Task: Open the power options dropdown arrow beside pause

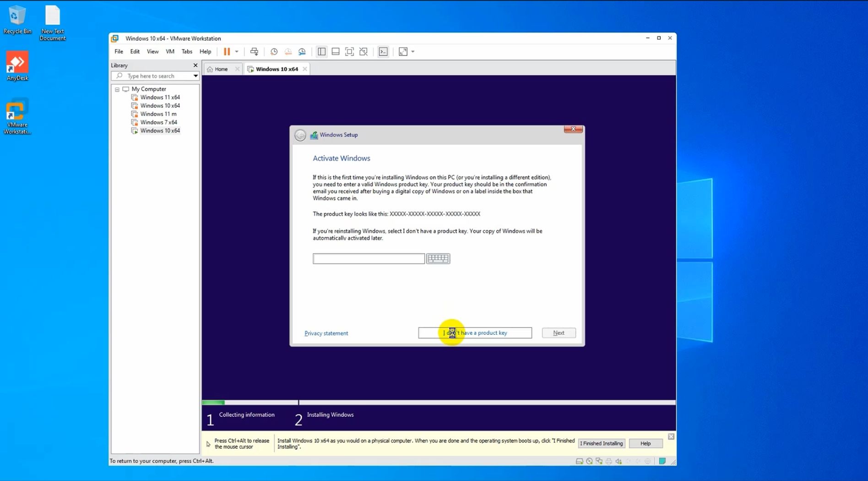Action: 237,52
